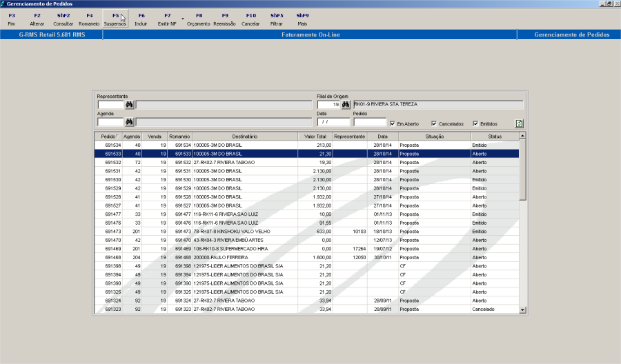The image size is (621, 364).
Task: Select order row 691530
Action: pos(306,180)
